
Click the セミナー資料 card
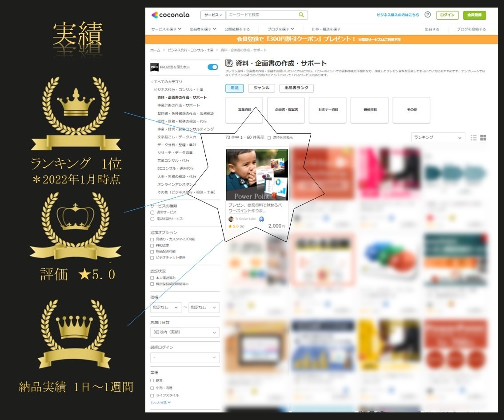point(328,110)
